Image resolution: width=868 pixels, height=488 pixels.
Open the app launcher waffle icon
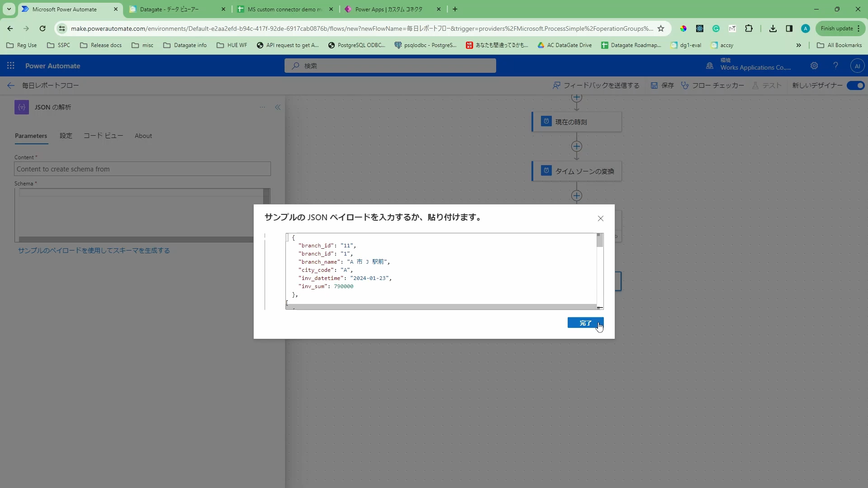point(11,66)
